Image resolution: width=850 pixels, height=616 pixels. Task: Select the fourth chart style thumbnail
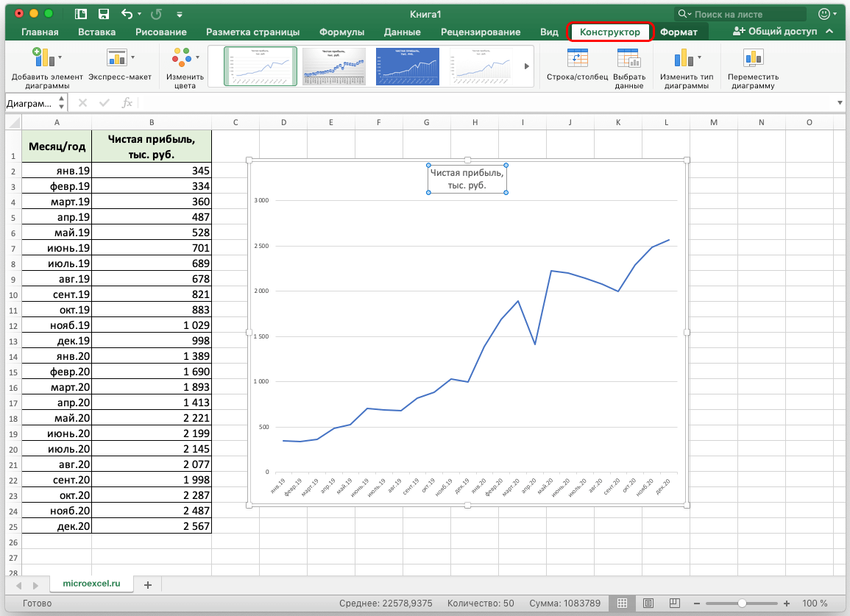point(481,66)
